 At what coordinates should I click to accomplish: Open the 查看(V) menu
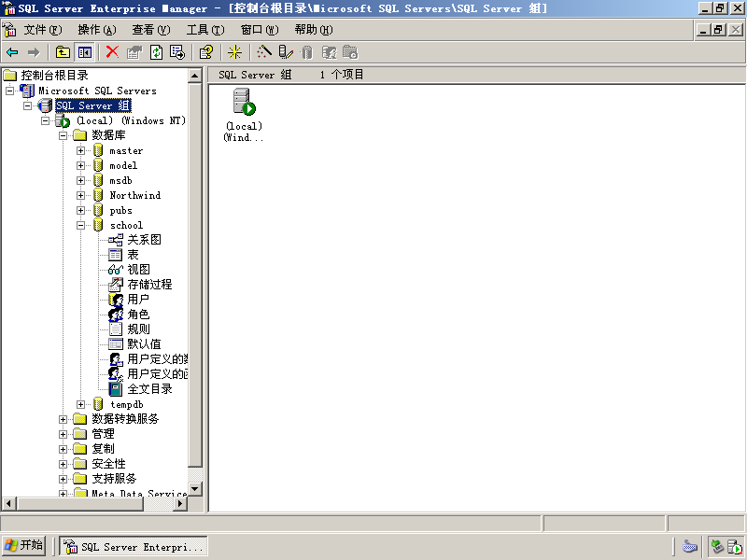[151, 30]
